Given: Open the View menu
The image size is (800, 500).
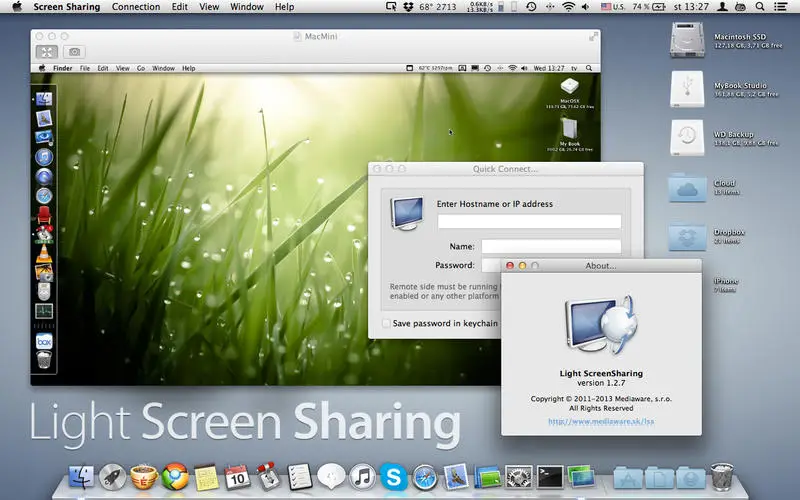Looking at the screenshot, I should pyautogui.click(x=209, y=7).
